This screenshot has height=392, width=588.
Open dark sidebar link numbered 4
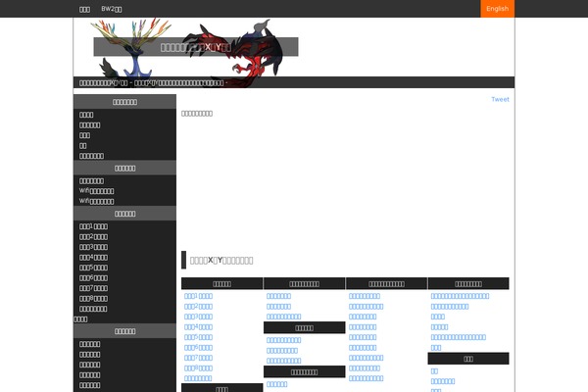click(x=93, y=258)
